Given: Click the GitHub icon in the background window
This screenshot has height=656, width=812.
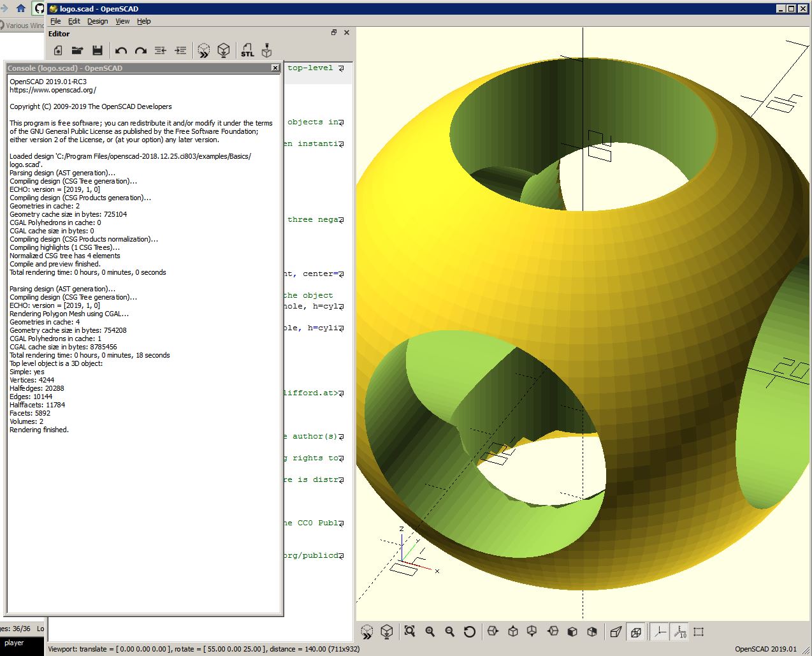Looking at the screenshot, I should click(x=39, y=8).
